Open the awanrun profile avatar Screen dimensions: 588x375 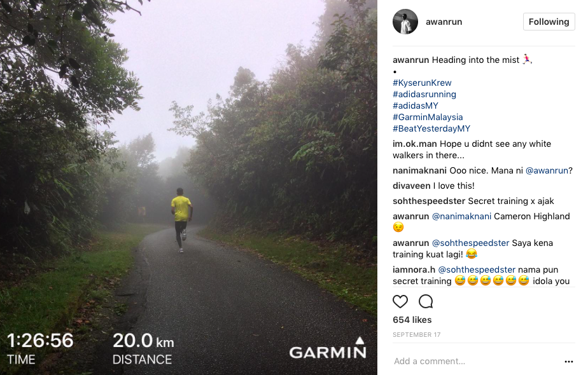pyautogui.click(x=405, y=22)
